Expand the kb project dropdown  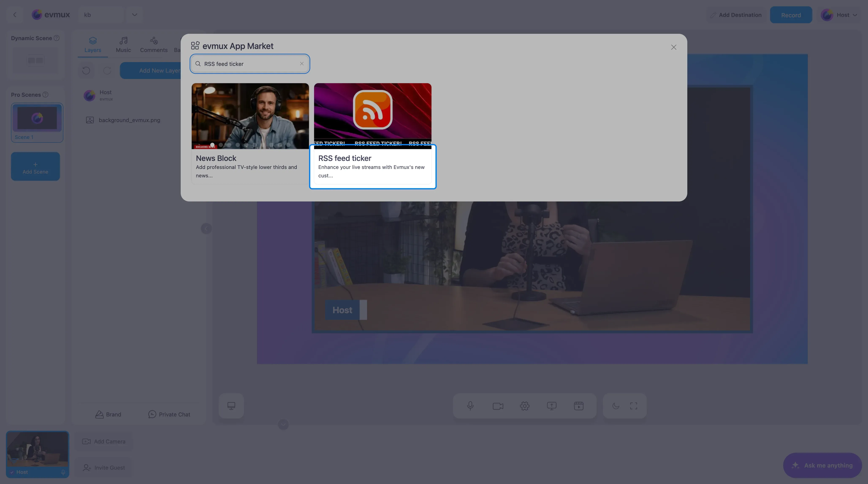click(x=134, y=15)
